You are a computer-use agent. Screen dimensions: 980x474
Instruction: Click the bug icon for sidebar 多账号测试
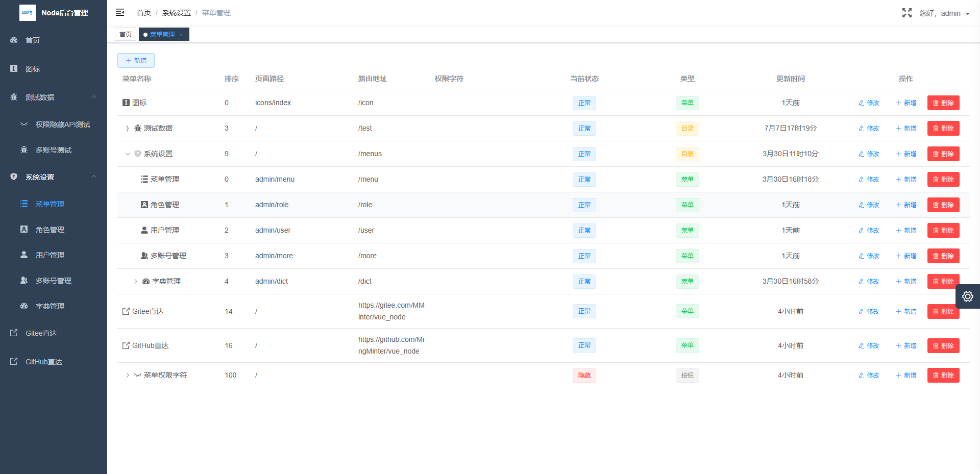coord(24,149)
